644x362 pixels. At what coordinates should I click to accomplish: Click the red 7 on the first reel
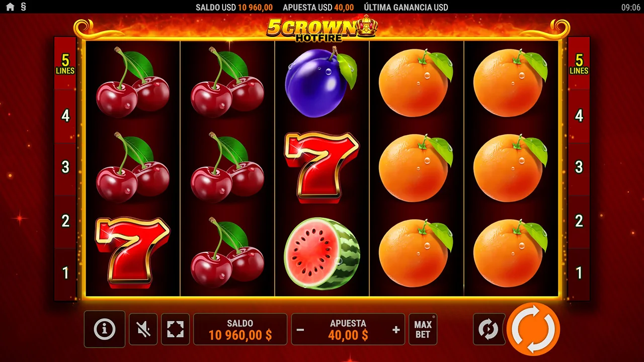[x=132, y=252]
